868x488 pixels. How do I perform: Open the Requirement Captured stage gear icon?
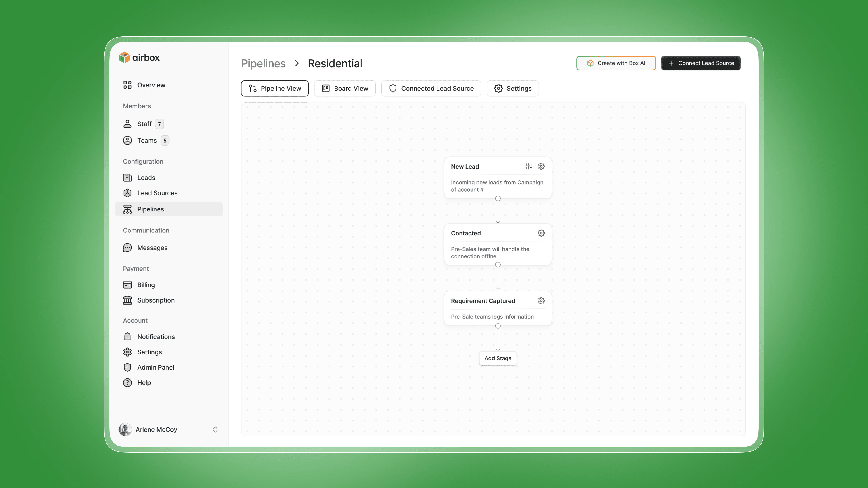541,301
